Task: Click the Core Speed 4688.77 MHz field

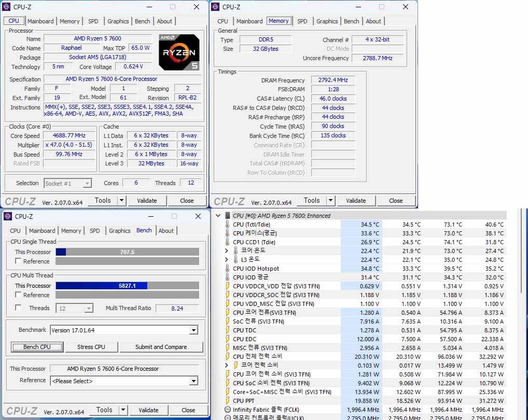Action: click(x=69, y=135)
